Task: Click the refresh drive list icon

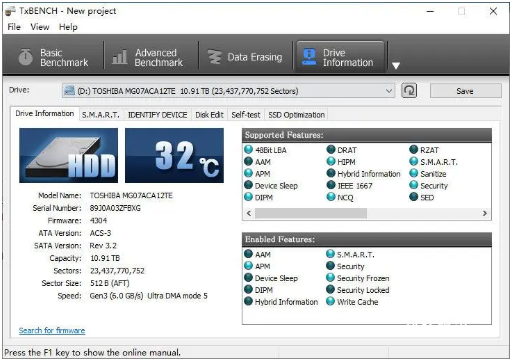Action: coord(409,90)
